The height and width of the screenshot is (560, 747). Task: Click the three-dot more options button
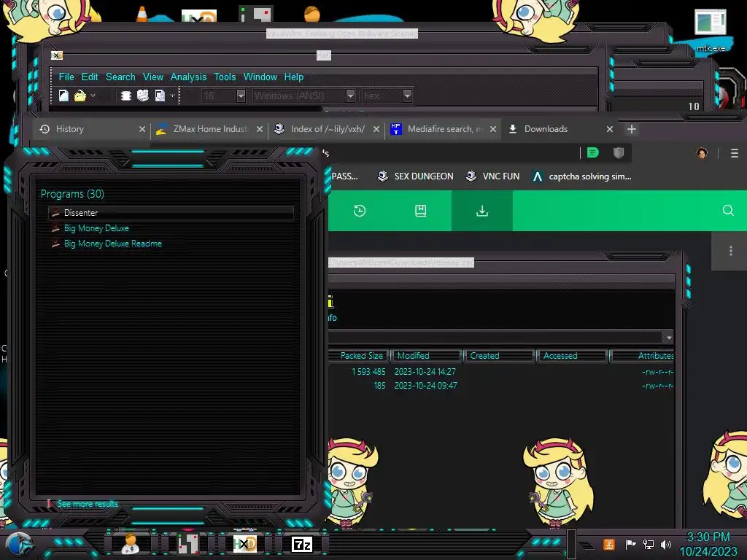[x=730, y=251]
